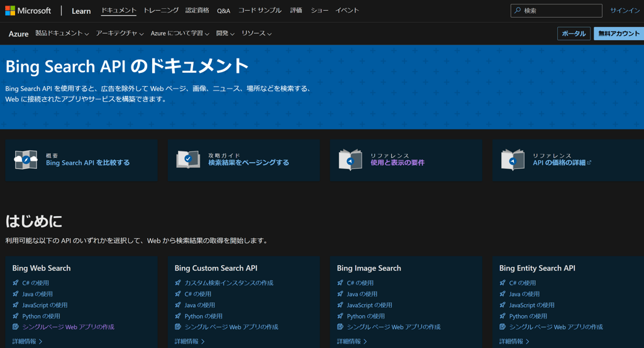Image resolution: width=644 pixels, height=348 pixels.
Task: Open the ドキュメント tab in top navigation
Action: click(119, 10)
